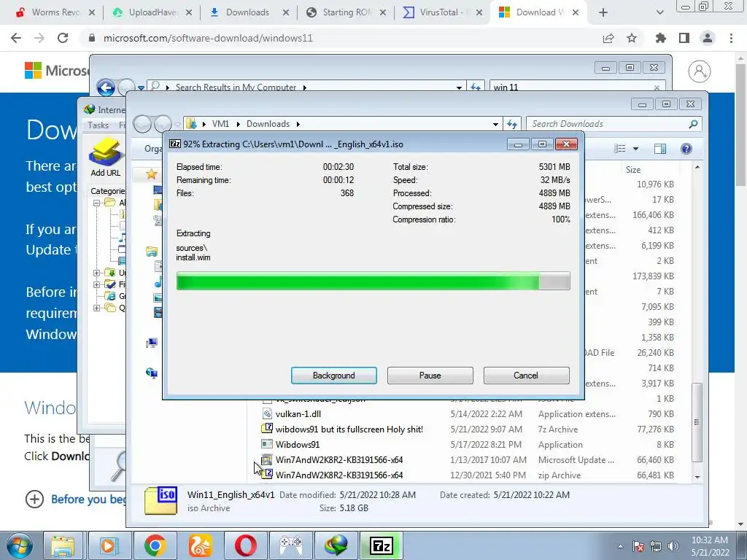Switch to the VirusTotal browser tab
Image resolution: width=747 pixels, height=560 pixels.
441,12
